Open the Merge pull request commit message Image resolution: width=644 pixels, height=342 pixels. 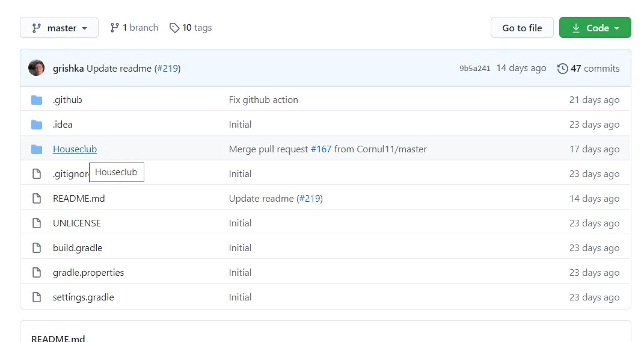tap(268, 149)
